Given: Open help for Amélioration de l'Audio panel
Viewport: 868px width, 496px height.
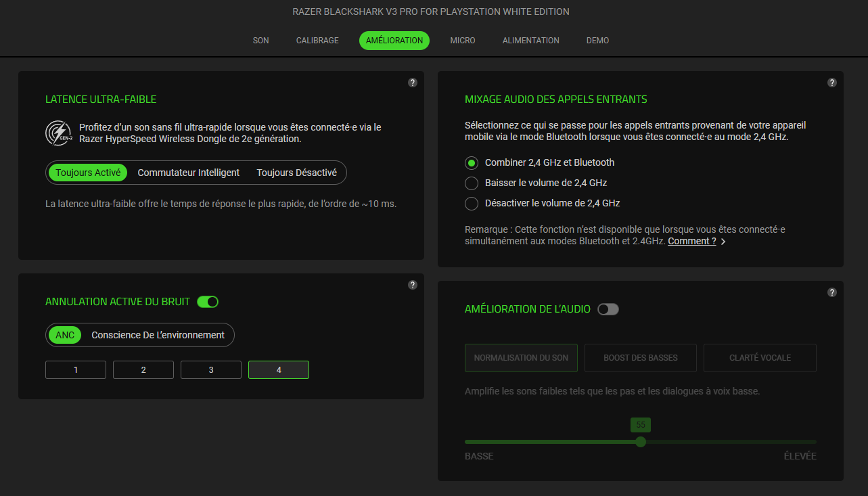Looking at the screenshot, I should tap(832, 292).
